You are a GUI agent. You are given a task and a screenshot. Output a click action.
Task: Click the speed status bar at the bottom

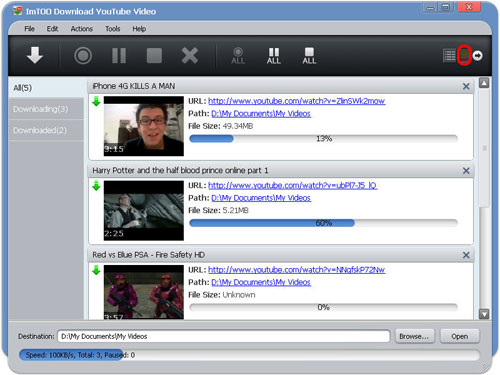tap(249, 355)
